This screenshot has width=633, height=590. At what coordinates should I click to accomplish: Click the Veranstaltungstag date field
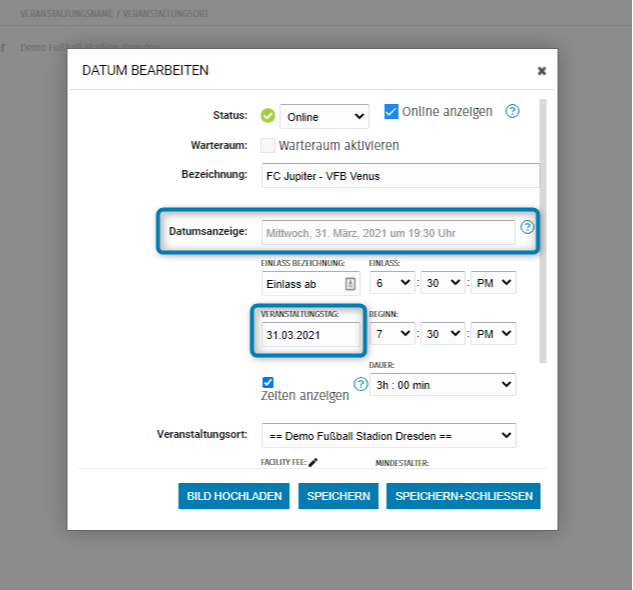pyautogui.click(x=309, y=335)
